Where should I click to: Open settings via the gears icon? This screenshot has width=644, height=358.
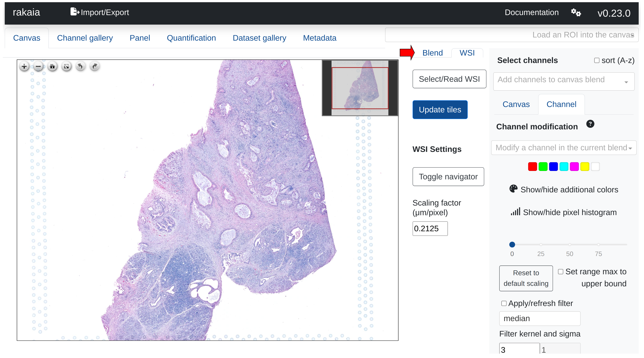click(x=576, y=12)
